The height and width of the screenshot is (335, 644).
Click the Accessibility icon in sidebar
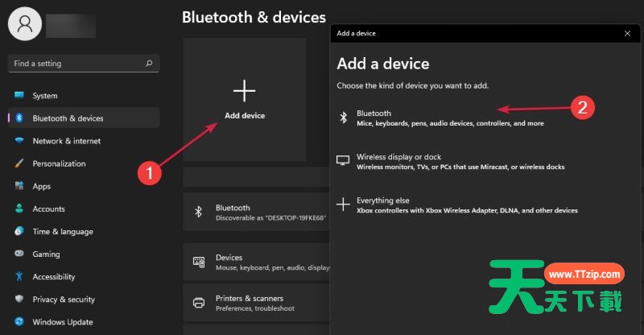(x=19, y=276)
